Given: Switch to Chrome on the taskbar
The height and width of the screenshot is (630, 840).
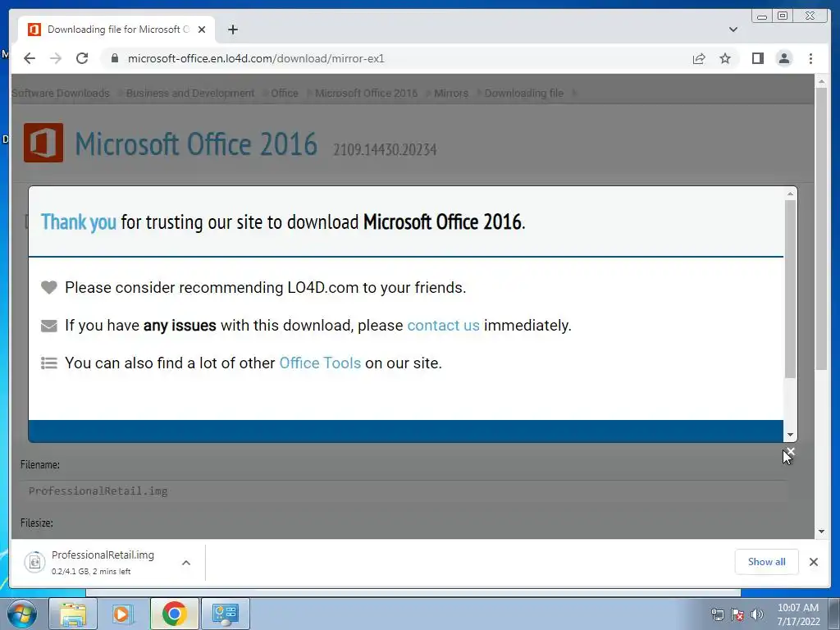Looking at the screenshot, I should coord(174,614).
